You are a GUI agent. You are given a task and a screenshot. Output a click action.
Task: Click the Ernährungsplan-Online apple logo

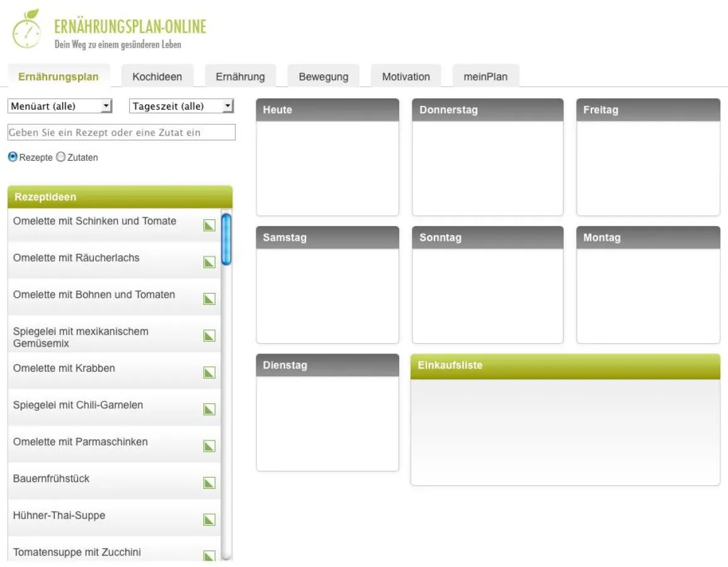point(26,30)
